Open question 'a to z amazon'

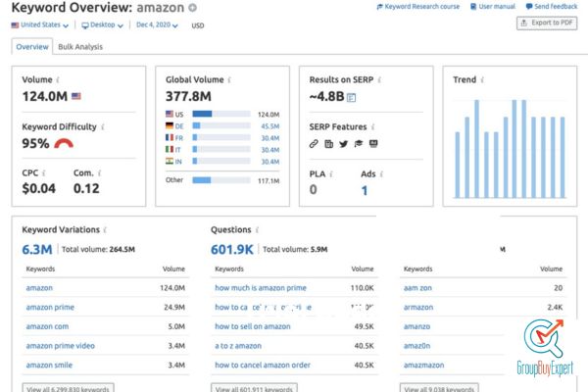pyautogui.click(x=238, y=346)
